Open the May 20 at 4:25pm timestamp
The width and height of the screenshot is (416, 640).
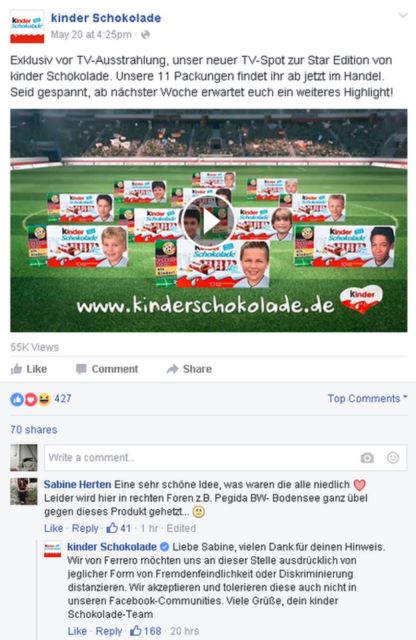pos(91,35)
